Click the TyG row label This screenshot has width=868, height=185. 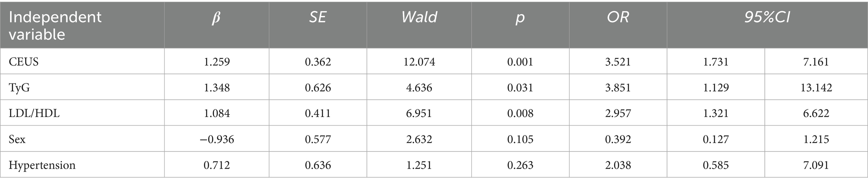[19, 88]
